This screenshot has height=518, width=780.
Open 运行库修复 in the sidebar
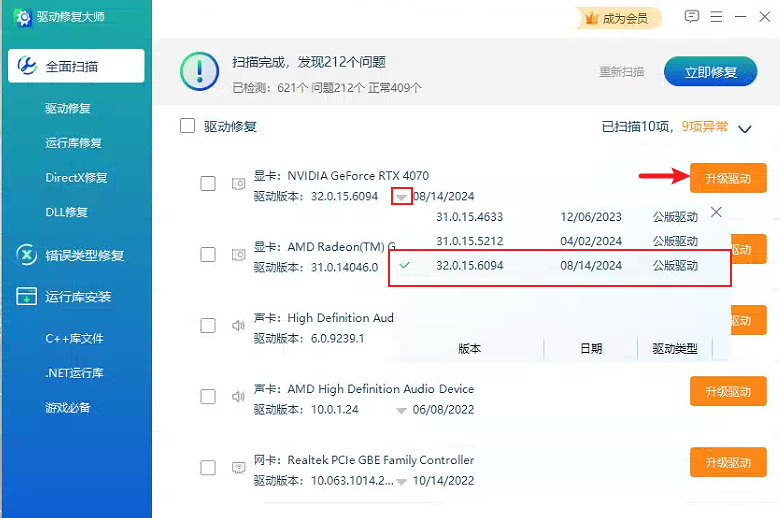coord(73,143)
